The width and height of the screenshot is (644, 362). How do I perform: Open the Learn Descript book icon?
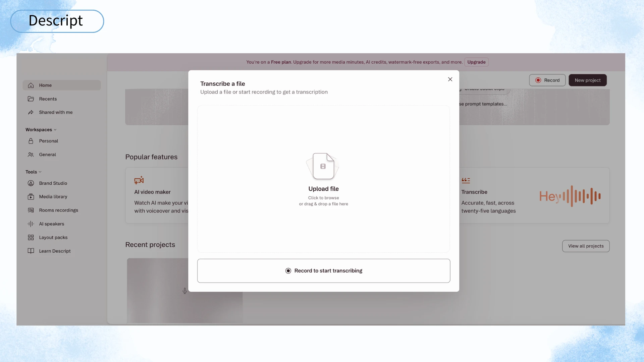pos(31,251)
